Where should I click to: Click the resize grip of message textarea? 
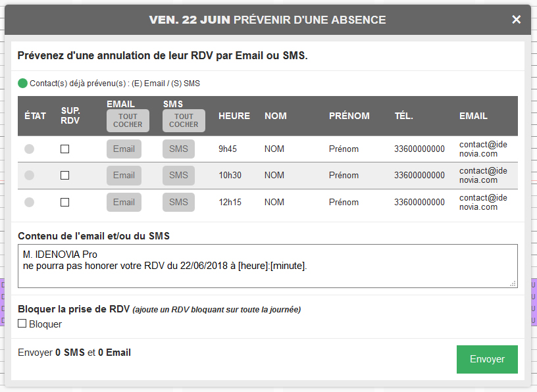pos(513,283)
